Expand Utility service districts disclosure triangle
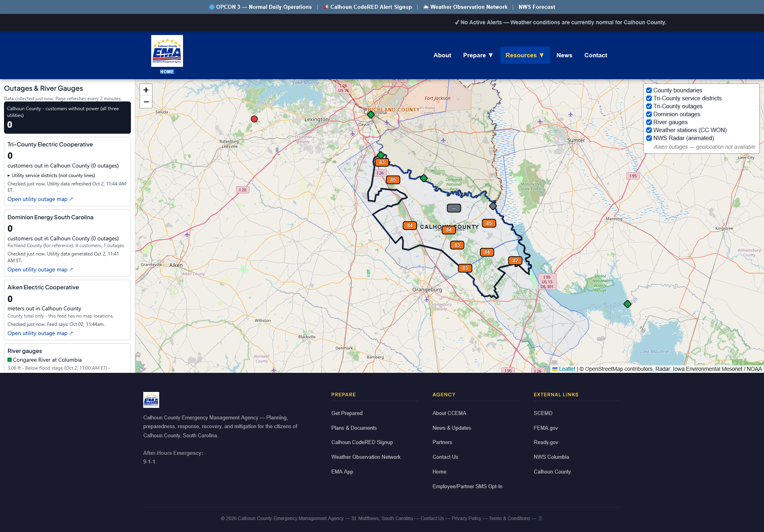This screenshot has width=764, height=532. coord(9,175)
